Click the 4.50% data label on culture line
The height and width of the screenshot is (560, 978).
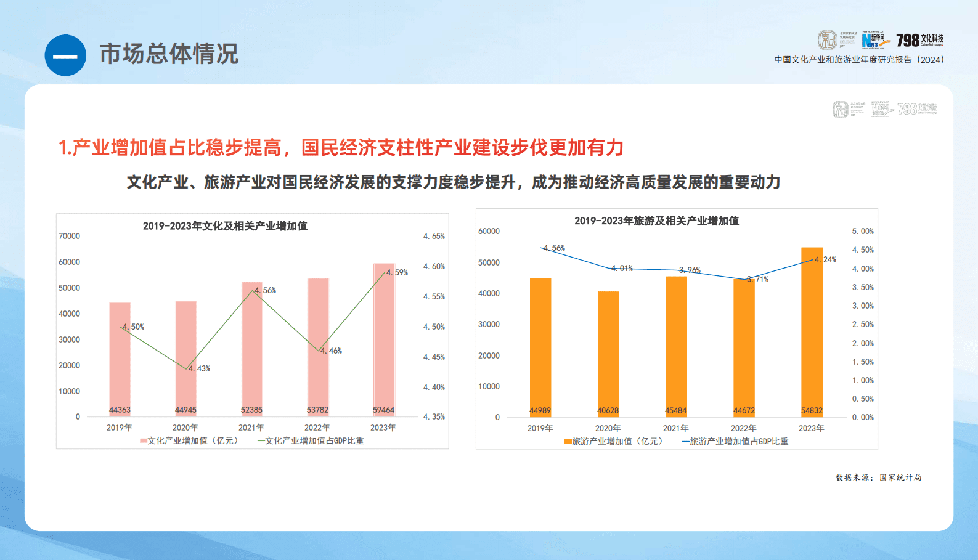(x=133, y=327)
